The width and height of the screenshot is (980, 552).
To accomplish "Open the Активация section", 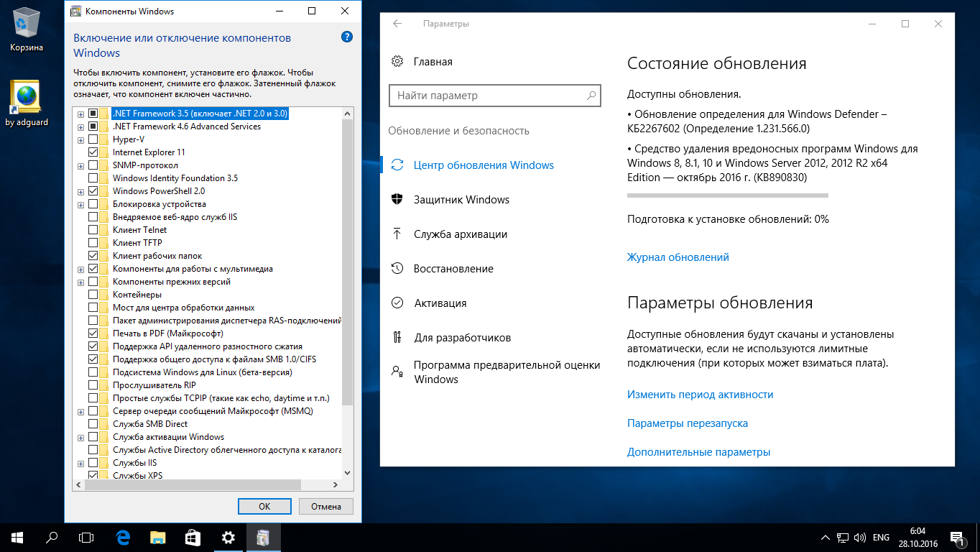I will (440, 303).
